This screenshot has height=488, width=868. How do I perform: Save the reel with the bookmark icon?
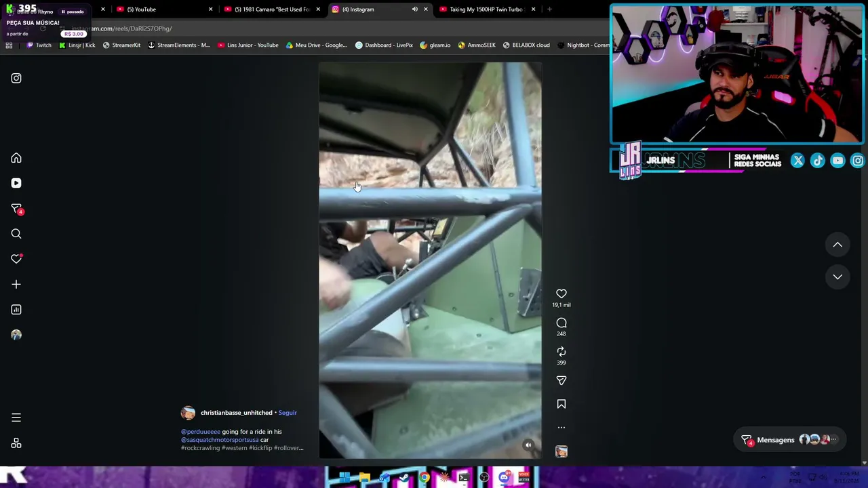(x=561, y=404)
